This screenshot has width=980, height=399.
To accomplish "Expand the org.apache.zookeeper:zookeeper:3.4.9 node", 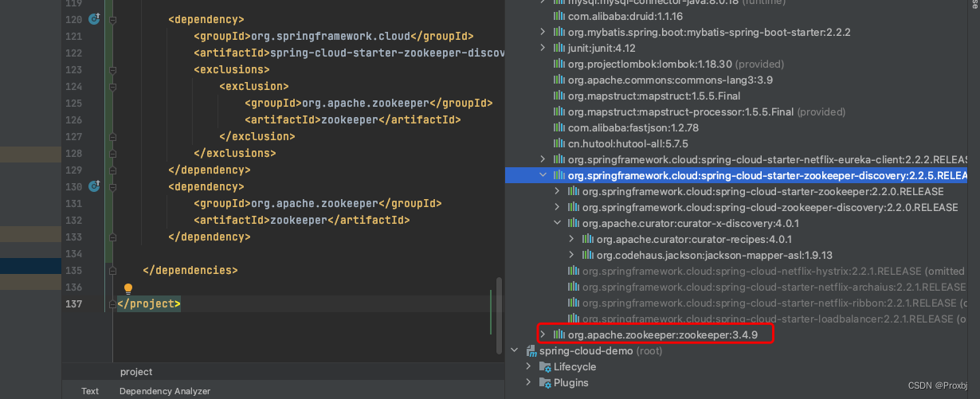I will 543,334.
